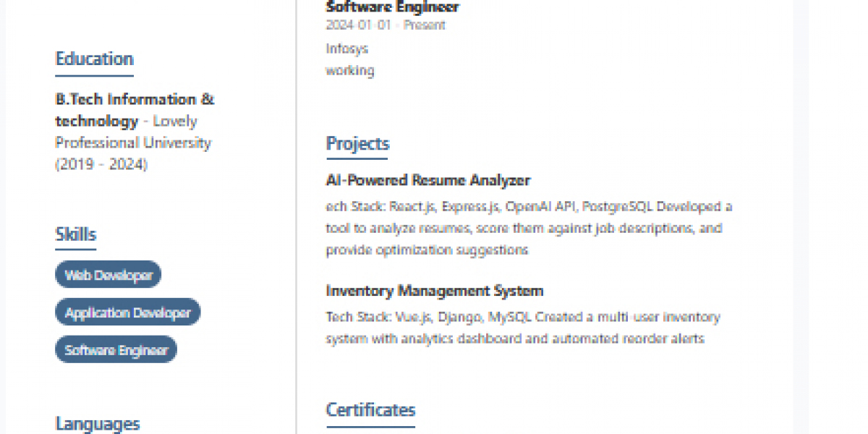Click the 'working' job description text
This screenshot has height=434, width=868.
pyautogui.click(x=349, y=70)
